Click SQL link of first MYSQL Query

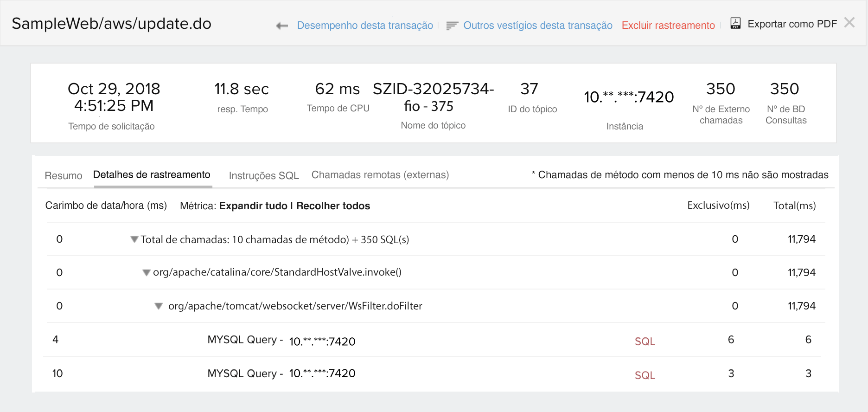coord(645,341)
